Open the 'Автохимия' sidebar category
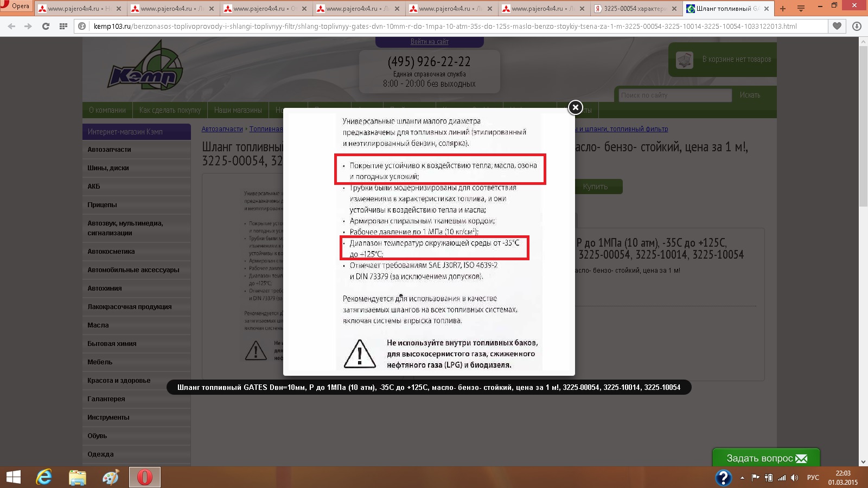The height and width of the screenshot is (488, 868). [x=137, y=288]
